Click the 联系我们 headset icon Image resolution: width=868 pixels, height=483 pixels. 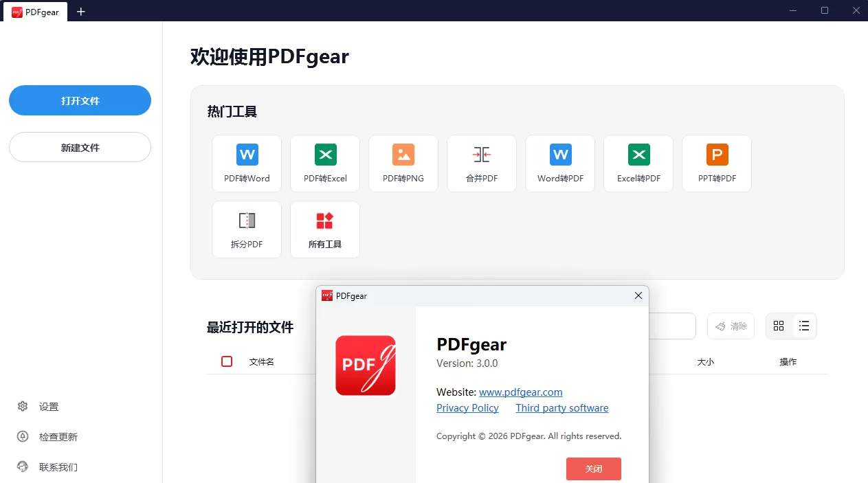(x=23, y=467)
